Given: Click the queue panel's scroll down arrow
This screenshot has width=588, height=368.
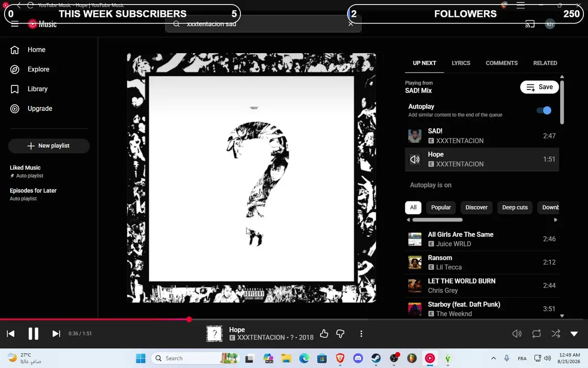Looking at the screenshot, I should 562,316.
